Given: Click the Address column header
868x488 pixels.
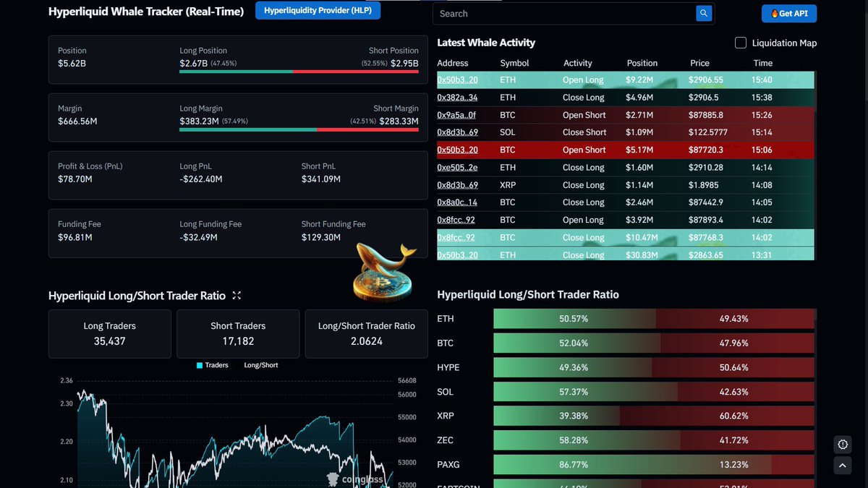Looking at the screenshot, I should [453, 63].
